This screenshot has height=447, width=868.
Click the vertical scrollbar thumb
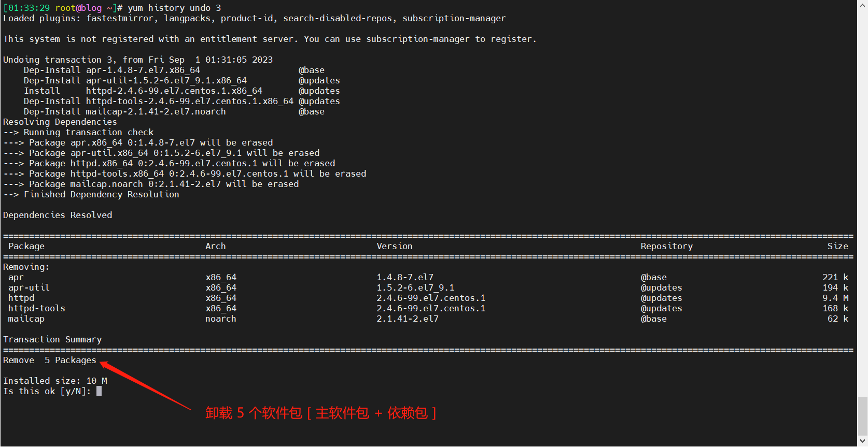pyautogui.click(x=863, y=416)
